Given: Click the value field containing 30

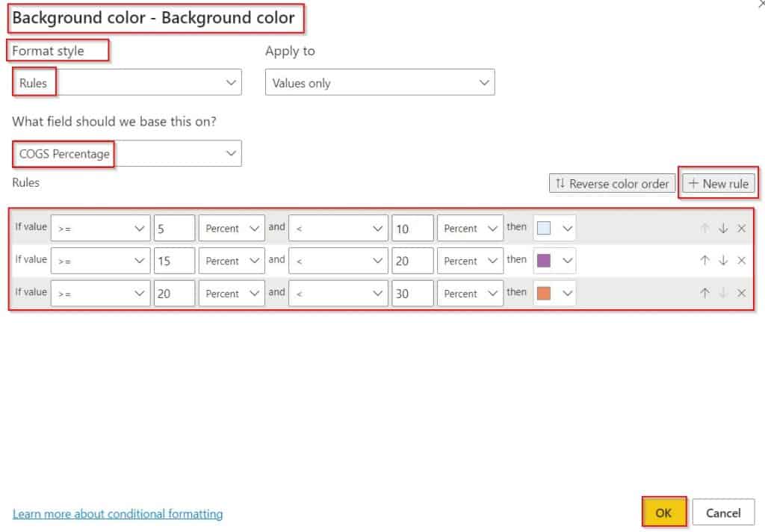Looking at the screenshot, I should (x=412, y=294).
